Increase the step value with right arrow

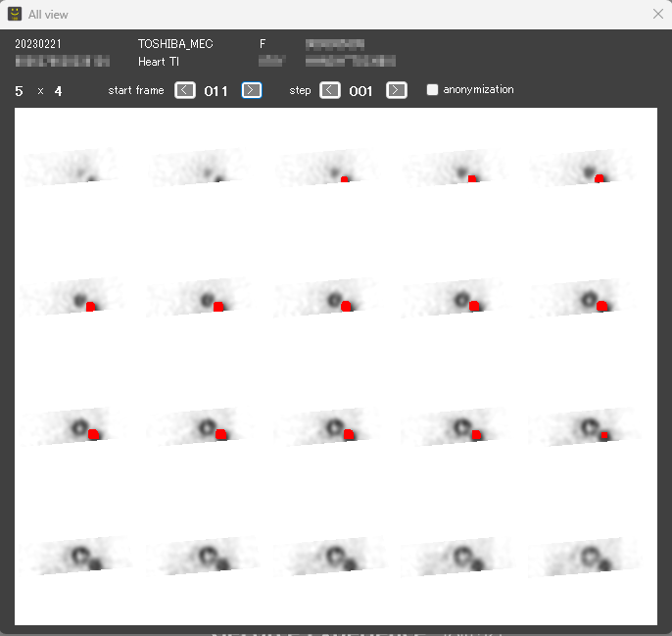click(x=396, y=90)
